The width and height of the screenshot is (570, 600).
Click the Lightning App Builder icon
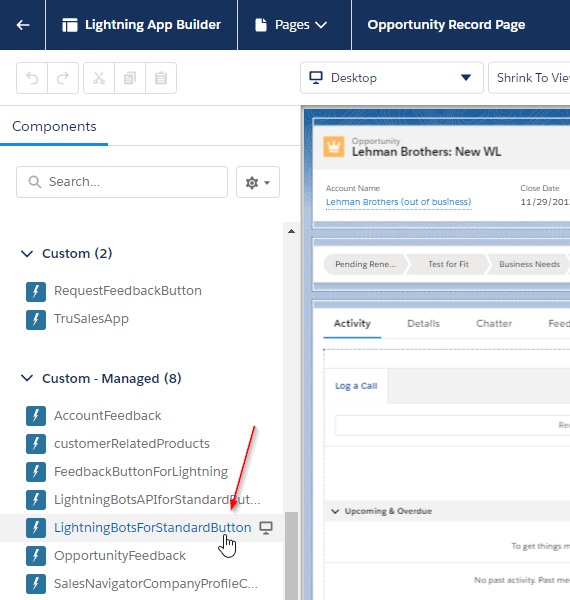tap(70, 25)
